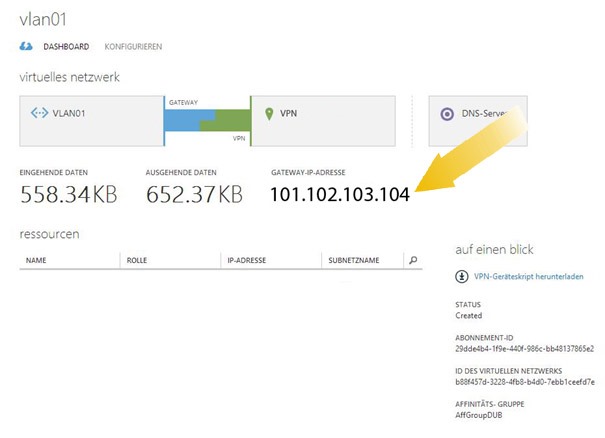Click the VLAN01 network arrows icon
Image resolution: width=605 pixels, height=438 pixels.
[38, 113]
